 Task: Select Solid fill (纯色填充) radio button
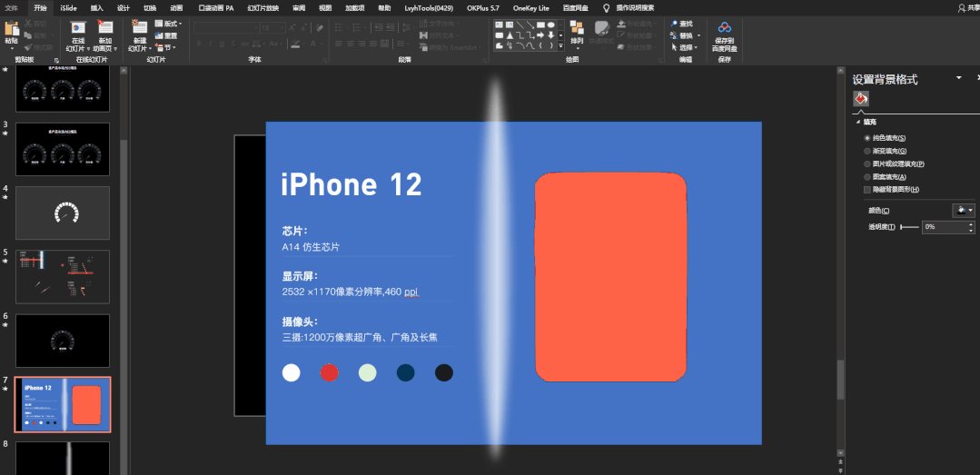[x=866, y=137]
